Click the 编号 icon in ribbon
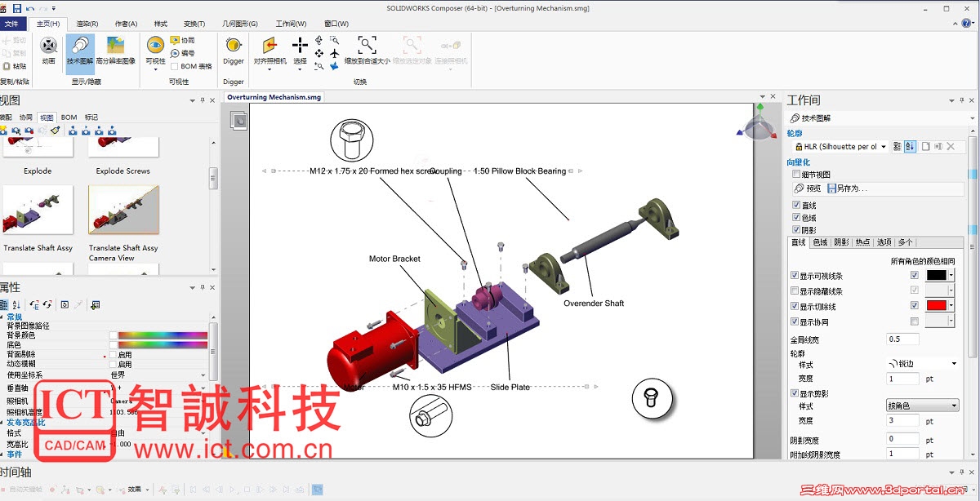This screenshot has height=501, width=980. tap(175, 53)
